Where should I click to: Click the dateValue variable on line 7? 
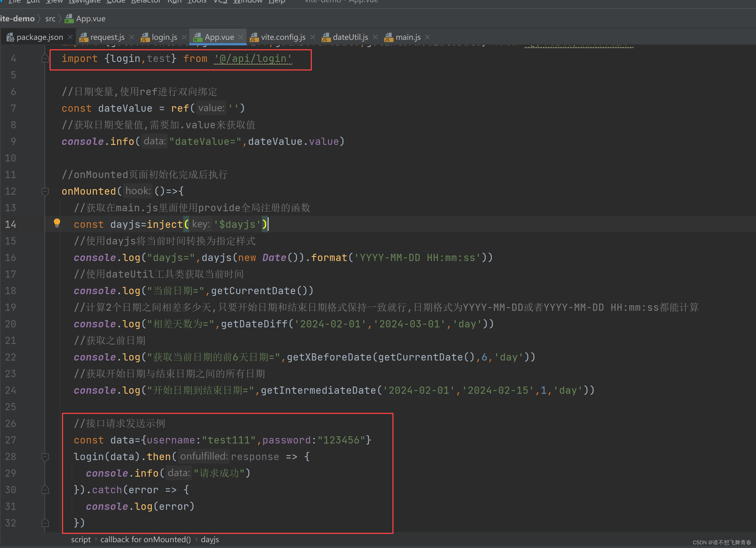125,108
